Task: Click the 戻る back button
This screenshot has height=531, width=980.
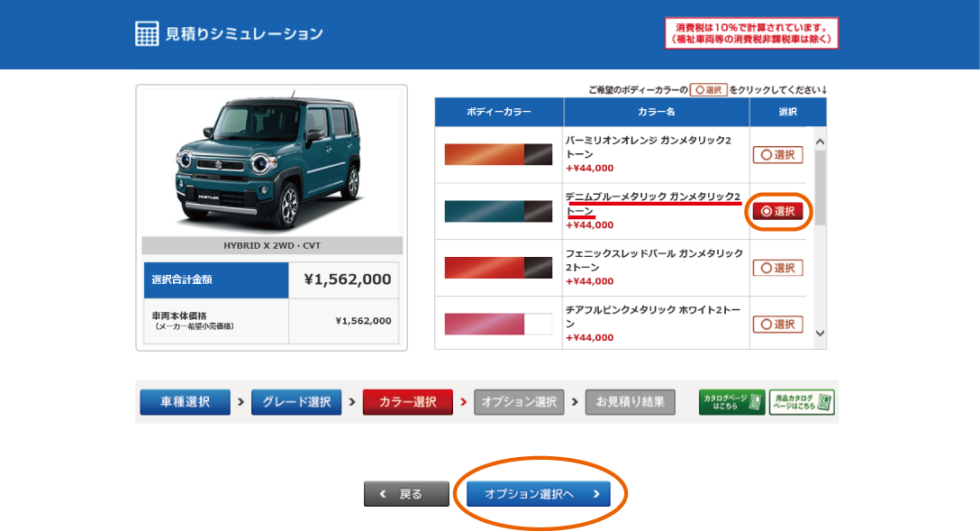Action: tap(406, 494)
